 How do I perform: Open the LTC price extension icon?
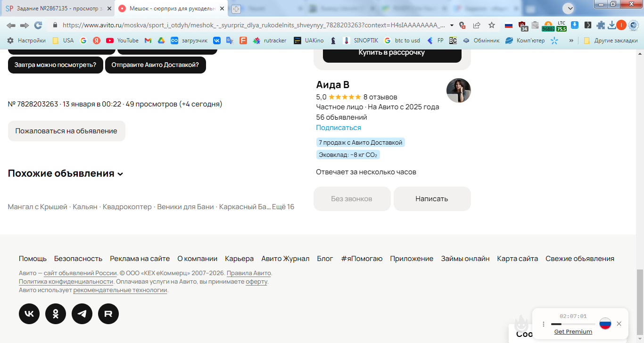tap(561, 26)
